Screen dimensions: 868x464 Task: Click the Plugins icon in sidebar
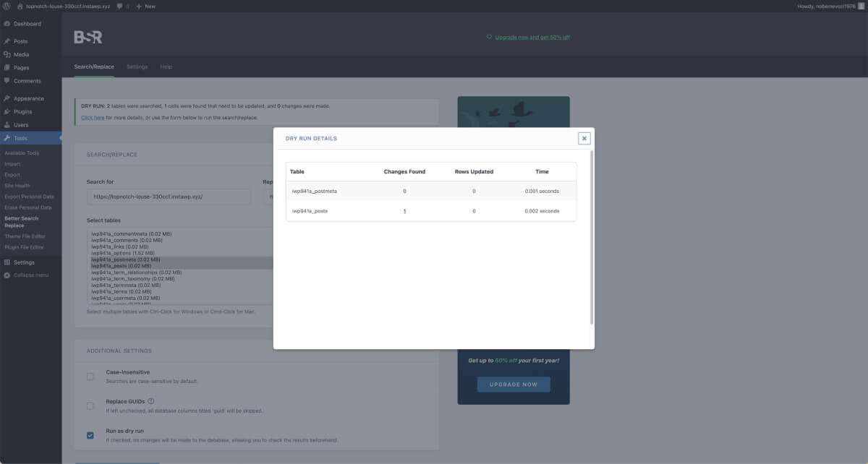pyautogui.click(x=7, y=111)
